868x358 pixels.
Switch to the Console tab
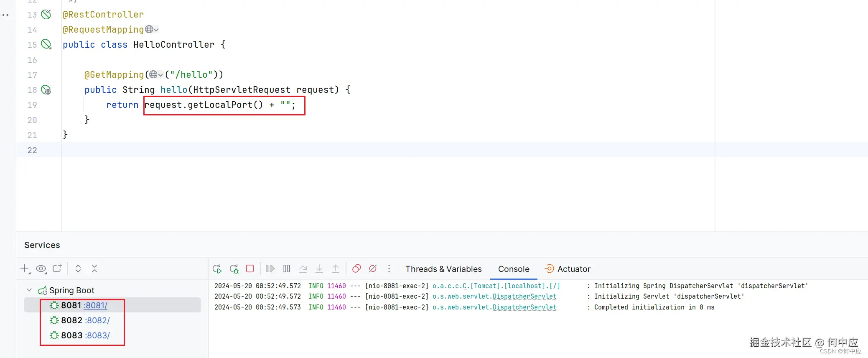(514, 269)
